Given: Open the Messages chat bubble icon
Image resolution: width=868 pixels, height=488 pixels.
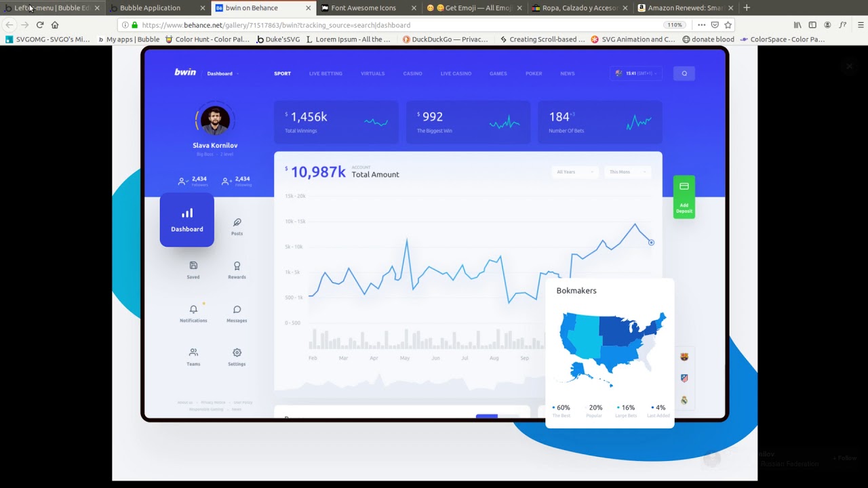Looking at the screenshot, I should pyautogui.click(x=237, y=309).
